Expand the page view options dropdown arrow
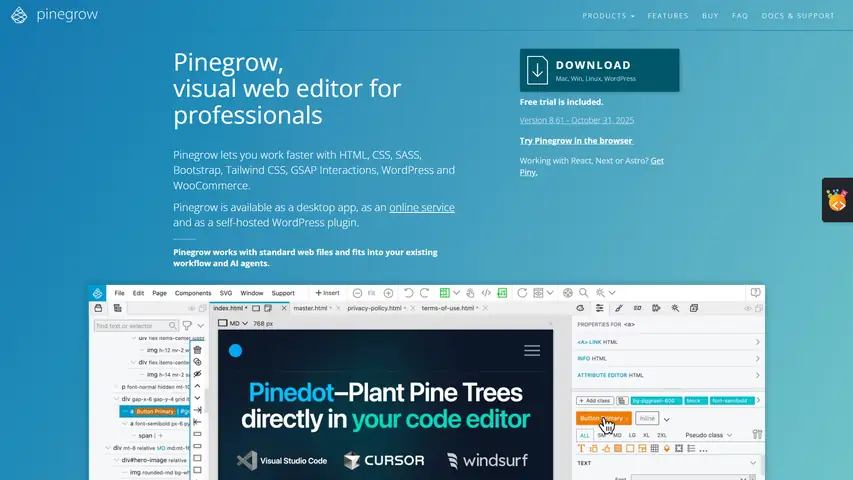This screenshot has height=480, width=853. pos(550,293)
